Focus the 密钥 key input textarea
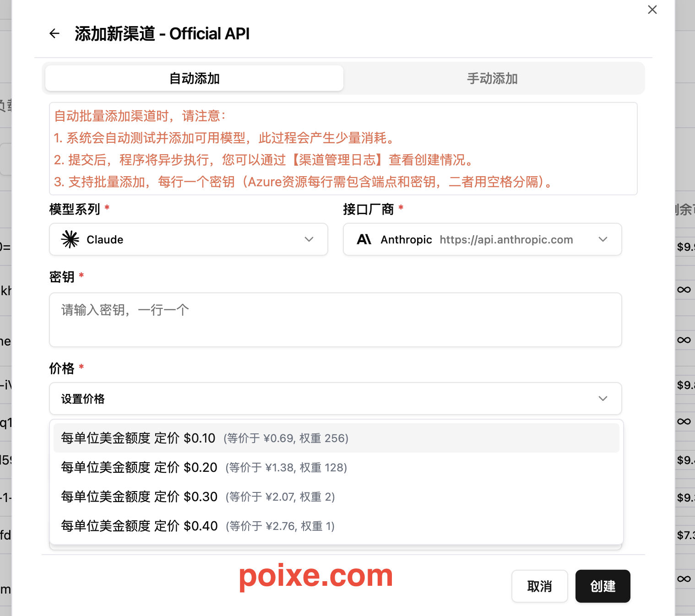 (x=335, y=320)
